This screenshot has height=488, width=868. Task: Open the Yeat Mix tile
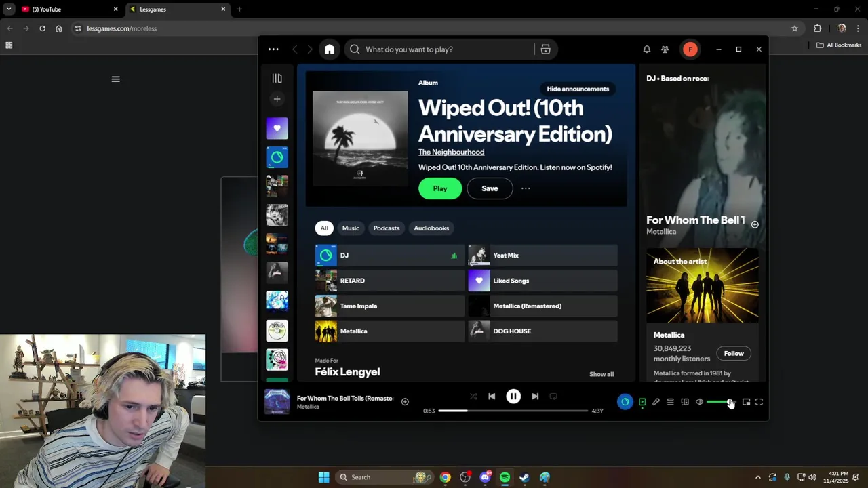pos(542,256)
